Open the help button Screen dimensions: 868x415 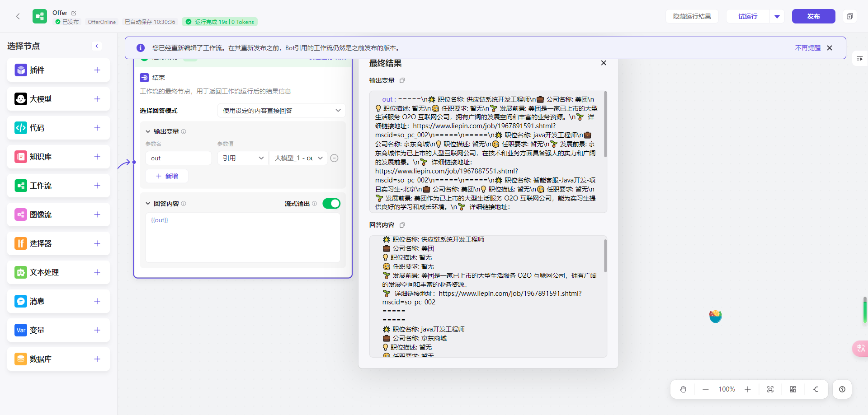pyautogui.click(x=842, y=389)
